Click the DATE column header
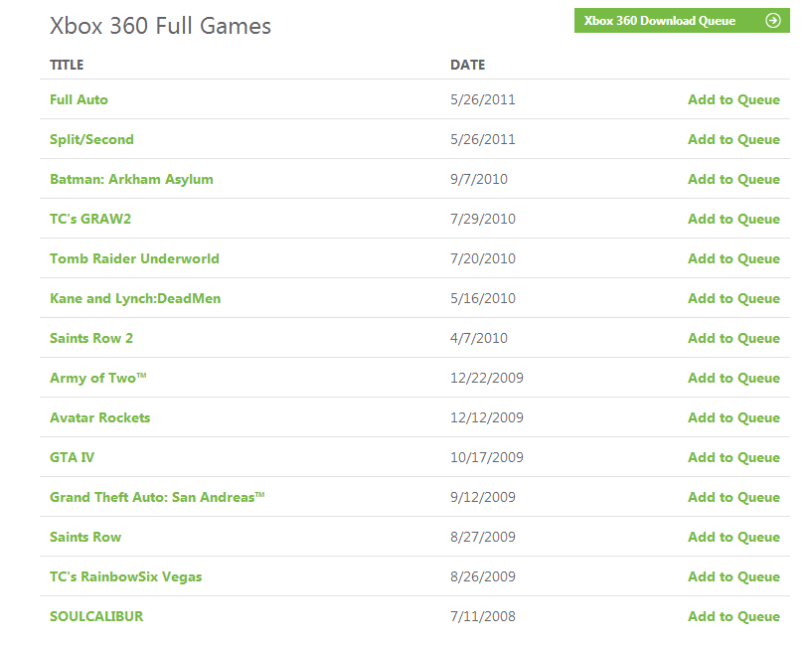Image resolution: width=812 pixels, height=649 pixels. [468, 65]
